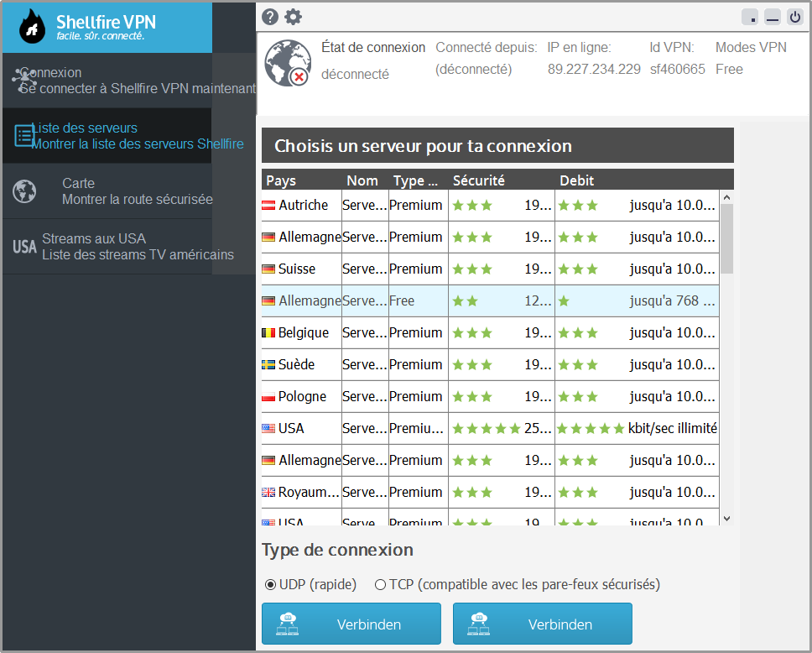The width and height of the screenshot is (812, 653).
Task: Click the security stars in Autriche row
Action: tap(472, 206)
